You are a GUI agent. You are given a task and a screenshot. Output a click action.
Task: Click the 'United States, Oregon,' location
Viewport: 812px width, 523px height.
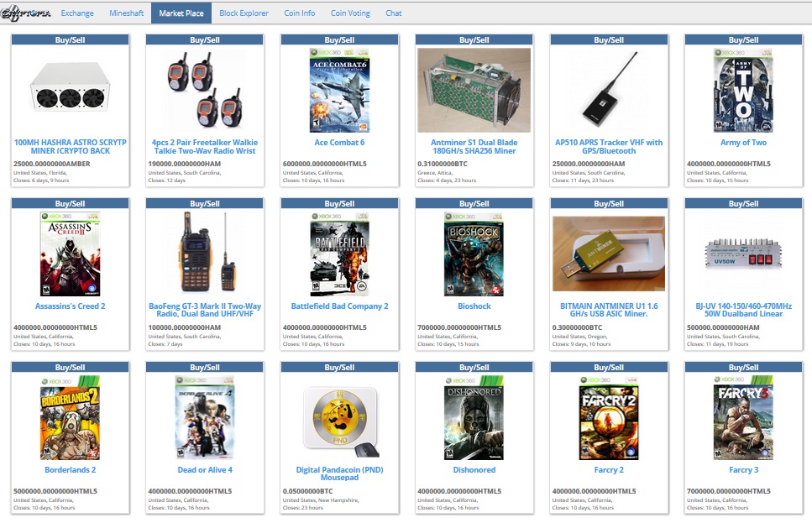tap(579, 337)
